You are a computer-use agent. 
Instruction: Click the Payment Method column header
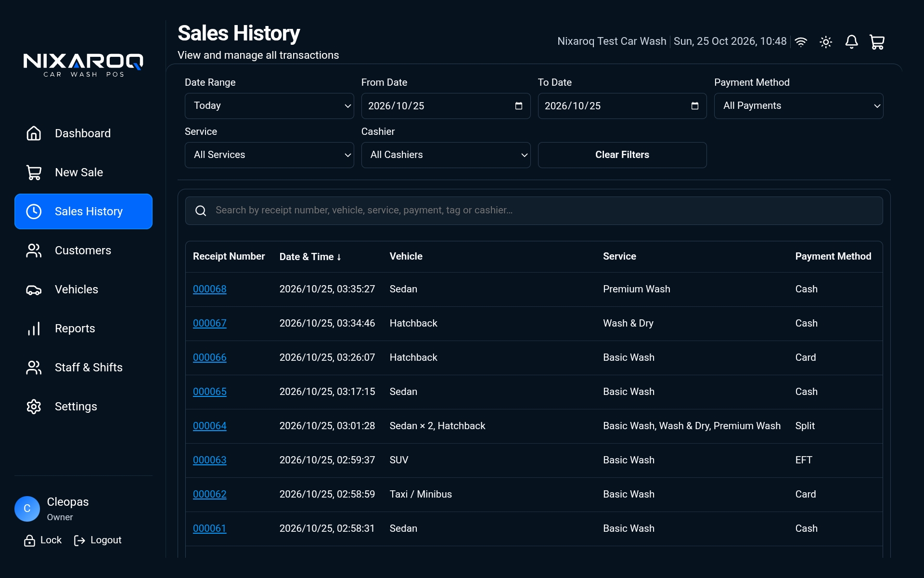click(x=833, y=257)
